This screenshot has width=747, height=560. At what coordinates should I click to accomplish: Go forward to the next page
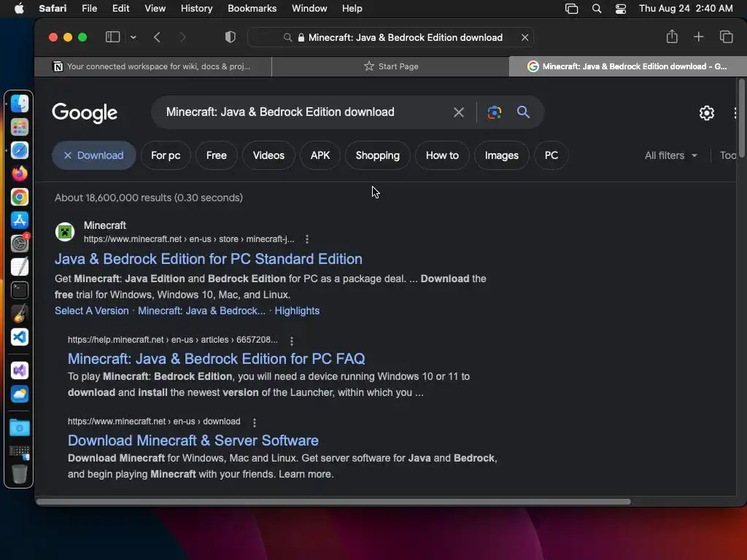point(182,37)
